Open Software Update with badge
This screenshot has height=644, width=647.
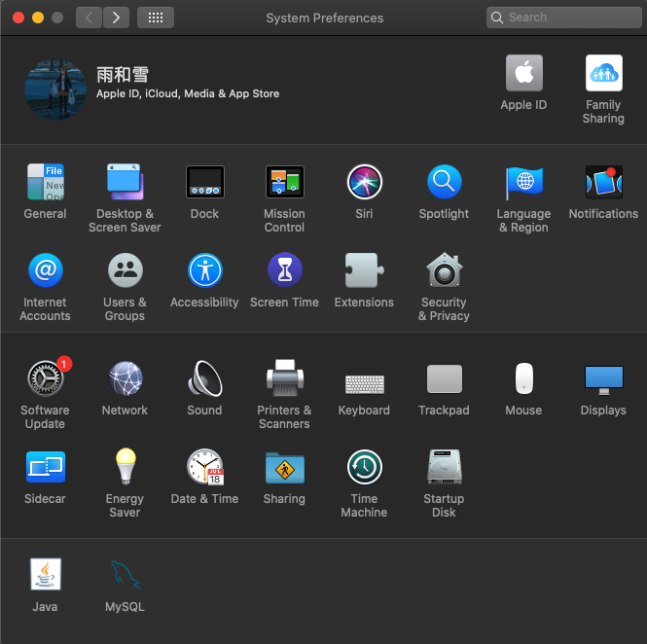[47, 377]
